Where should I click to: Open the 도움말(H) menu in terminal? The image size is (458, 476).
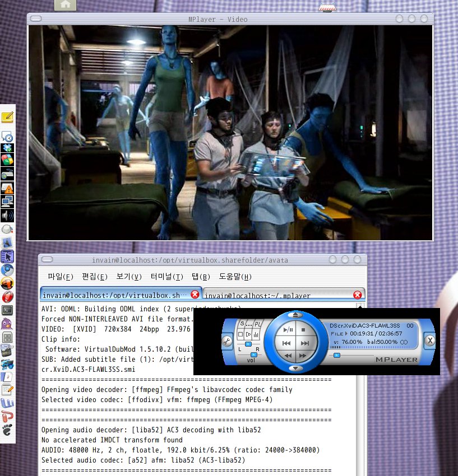tap(235, 277)
